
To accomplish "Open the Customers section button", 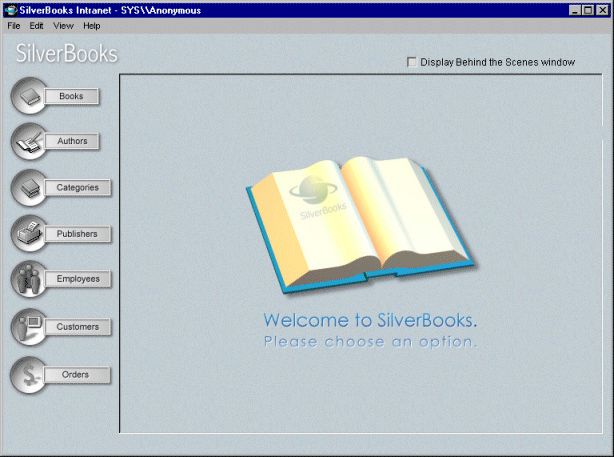I will tap(78, 327).
